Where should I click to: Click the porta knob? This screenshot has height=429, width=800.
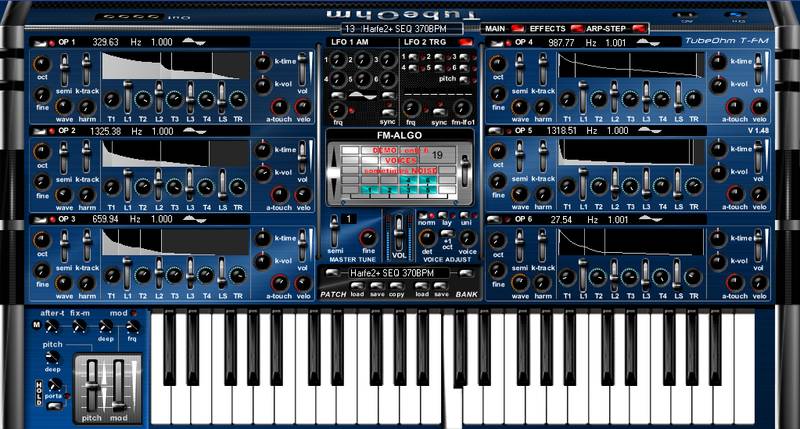click(54, 385)
